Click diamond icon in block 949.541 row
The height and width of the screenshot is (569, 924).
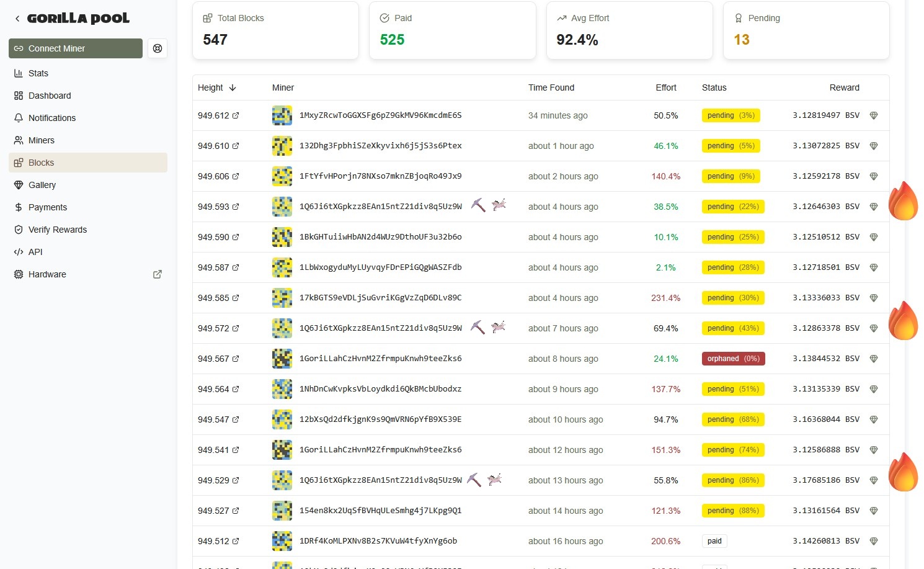874,450
